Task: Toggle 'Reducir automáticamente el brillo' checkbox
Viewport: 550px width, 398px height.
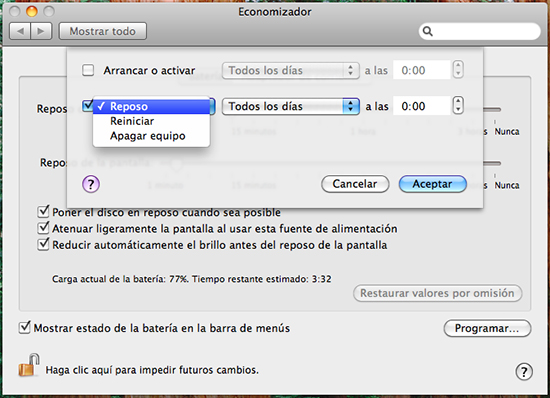Action: (43, 244)
